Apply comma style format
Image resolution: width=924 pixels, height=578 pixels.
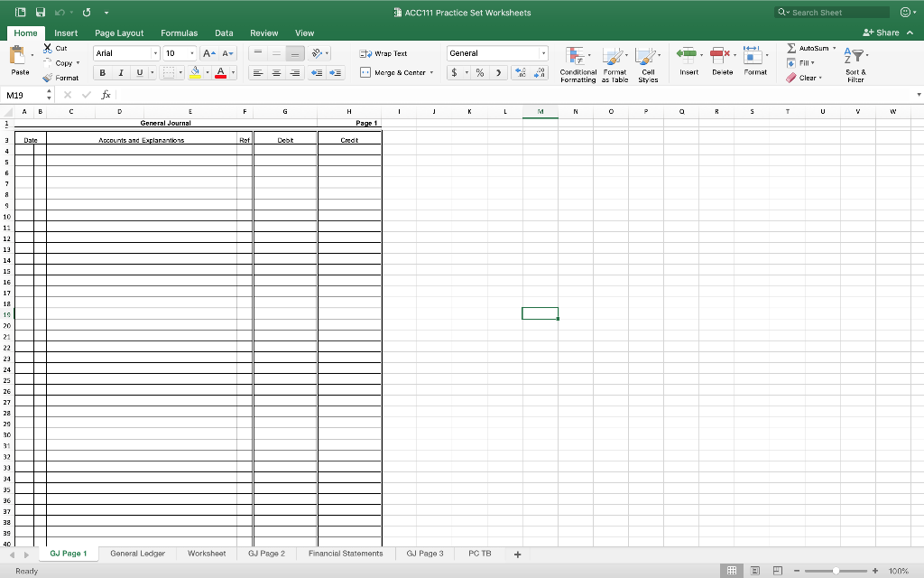click(x=498, y=72)
